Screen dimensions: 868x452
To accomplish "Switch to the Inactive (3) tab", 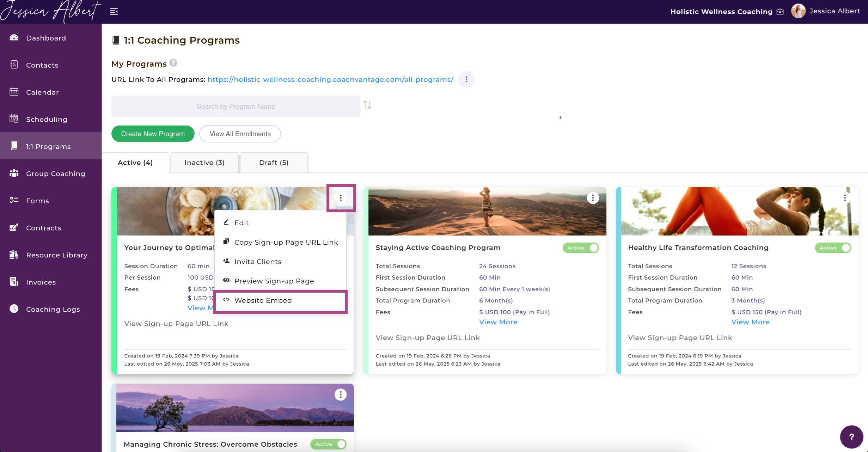I will 204,163.
